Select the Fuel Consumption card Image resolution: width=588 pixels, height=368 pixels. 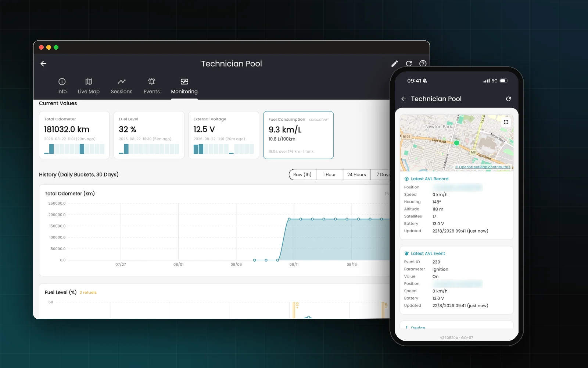pyautogui.click(x=298, y=135)
